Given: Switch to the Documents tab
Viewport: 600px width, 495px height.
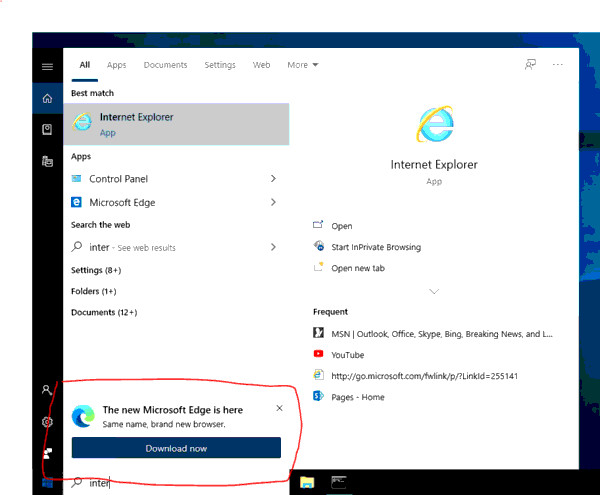Looking at the screenshot, I should (x=165, y=65).
